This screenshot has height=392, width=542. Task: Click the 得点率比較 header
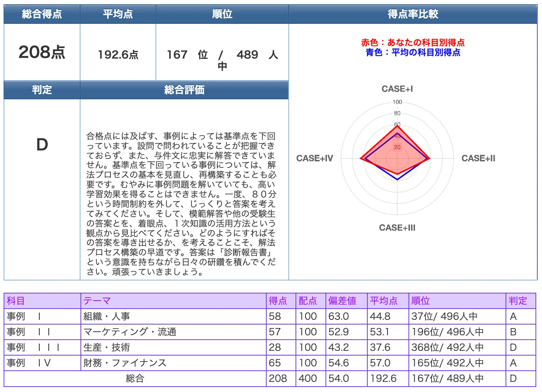413,14
